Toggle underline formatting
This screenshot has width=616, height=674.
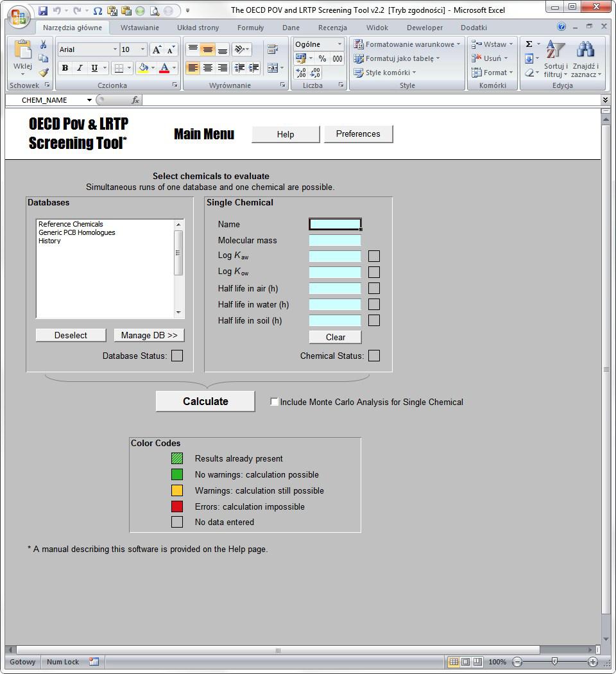click(94, 68)
